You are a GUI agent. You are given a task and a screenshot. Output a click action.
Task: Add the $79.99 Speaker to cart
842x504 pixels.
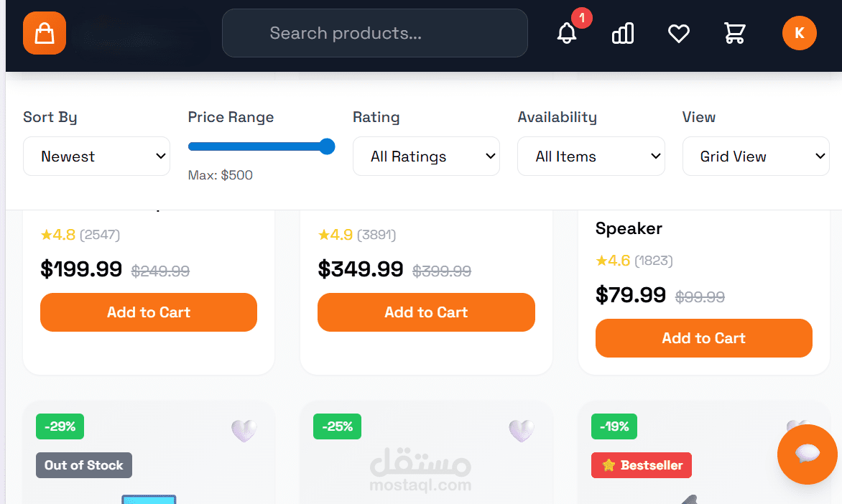[x=703, y=338]
